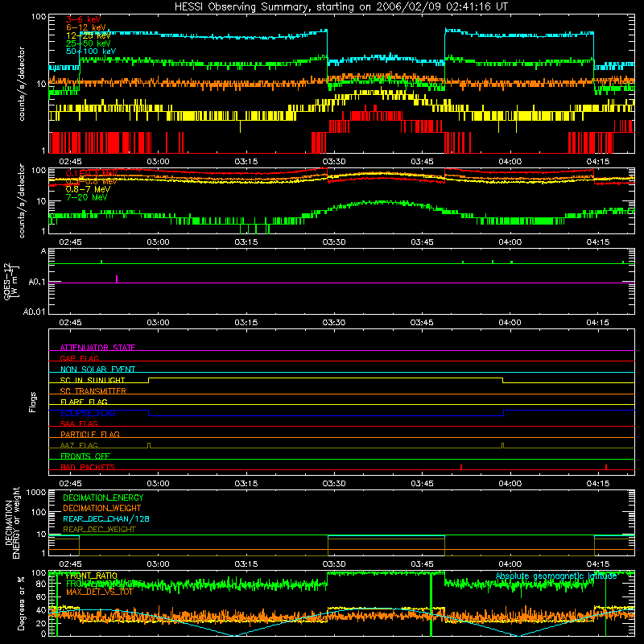Viewport: 644px width, 644px height.
Task: Click the green 7-20 MeV legend label
Action: click(86, 197)
